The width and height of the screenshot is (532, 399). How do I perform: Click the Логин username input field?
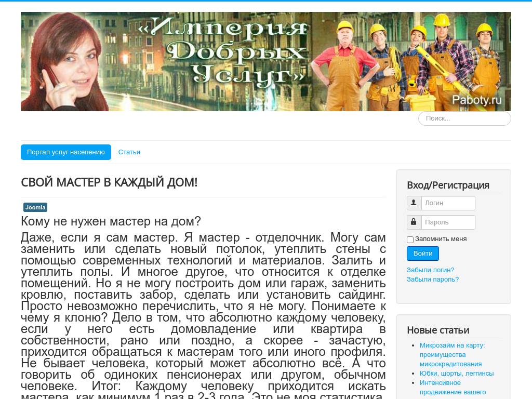point(448,203)
